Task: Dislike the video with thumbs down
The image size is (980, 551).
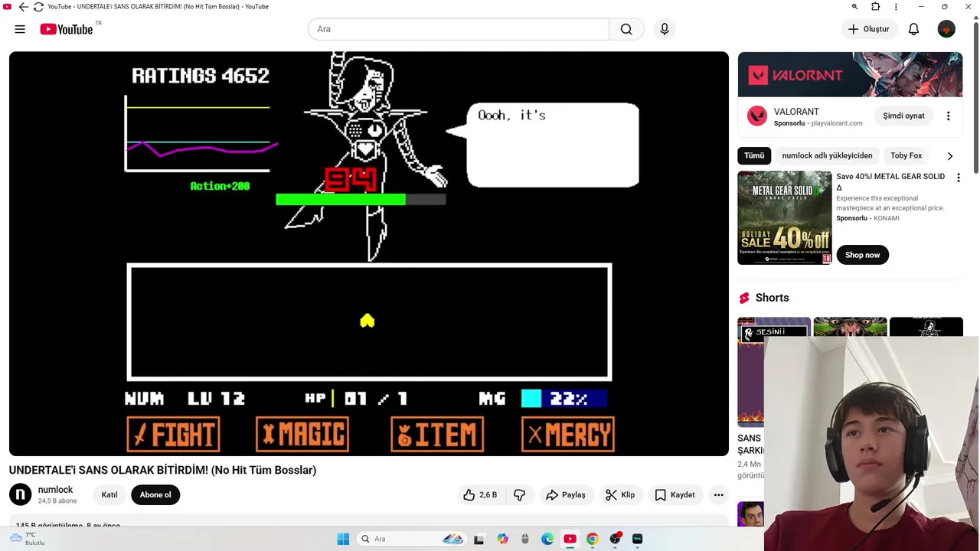Action: coord(519,495)
